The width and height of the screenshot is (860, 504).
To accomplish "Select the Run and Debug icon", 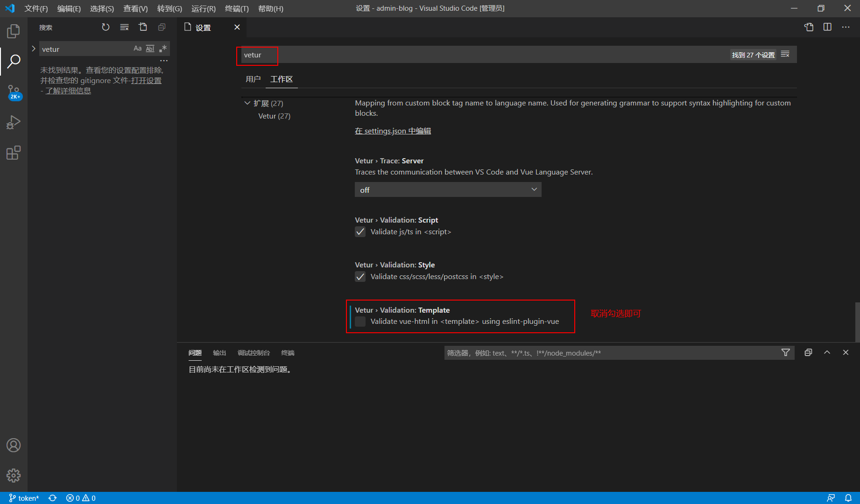I will click(14, 122).
